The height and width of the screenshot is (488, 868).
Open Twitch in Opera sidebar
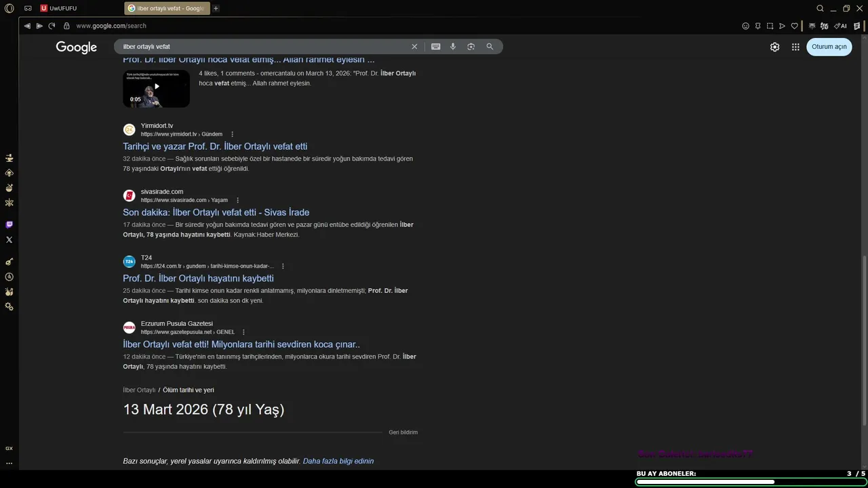[x=9, y=224]
